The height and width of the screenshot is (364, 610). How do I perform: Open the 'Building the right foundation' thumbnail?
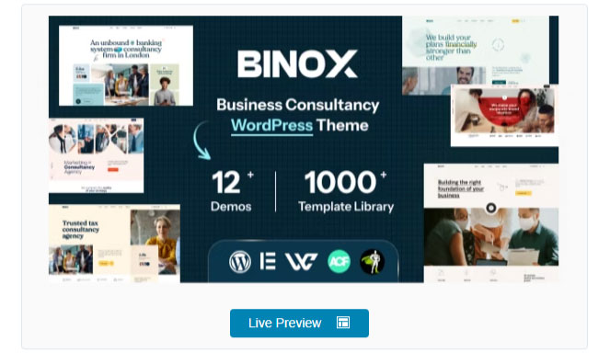click(x=491, y=223)
